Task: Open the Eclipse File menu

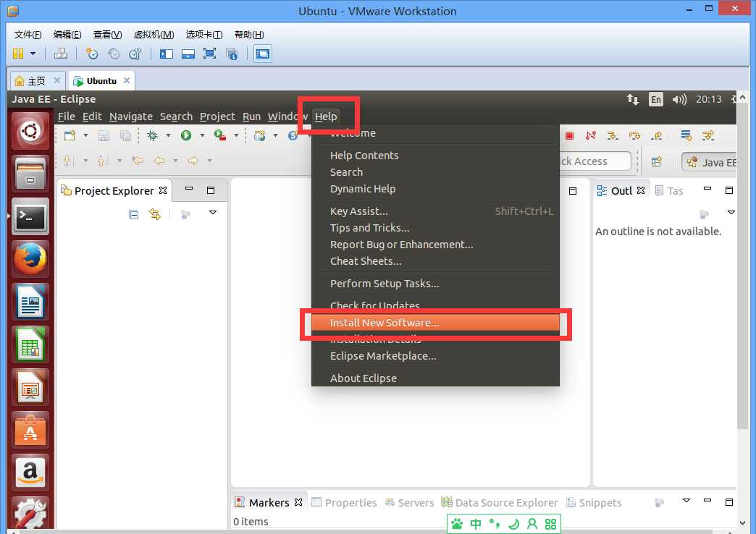Action: (x=66, y=116)
